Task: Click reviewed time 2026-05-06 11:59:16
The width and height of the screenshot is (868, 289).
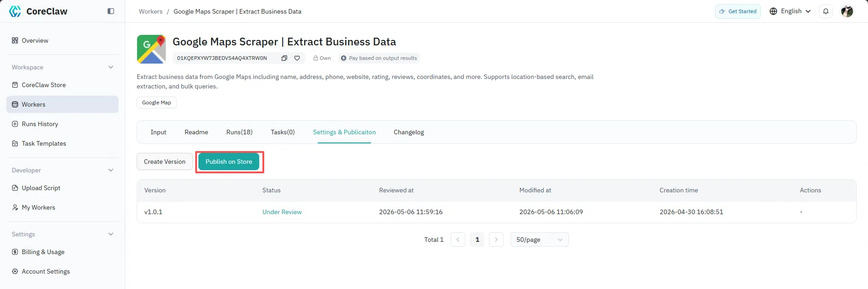Action: [x=411, y=212]
